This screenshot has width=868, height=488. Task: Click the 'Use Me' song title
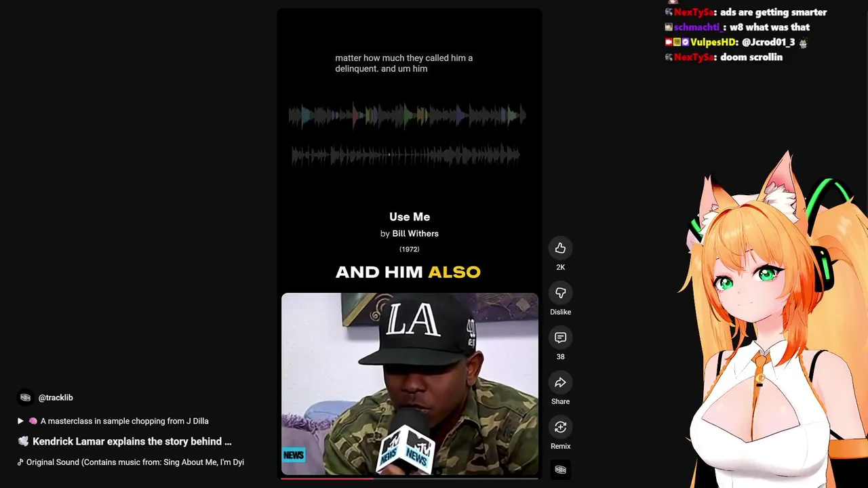click(410, 217)
